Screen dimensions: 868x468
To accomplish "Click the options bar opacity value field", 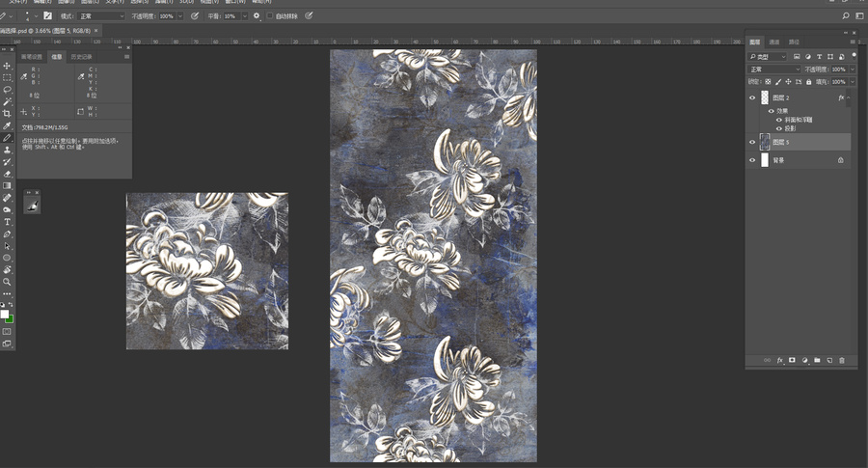I will 167,16.
